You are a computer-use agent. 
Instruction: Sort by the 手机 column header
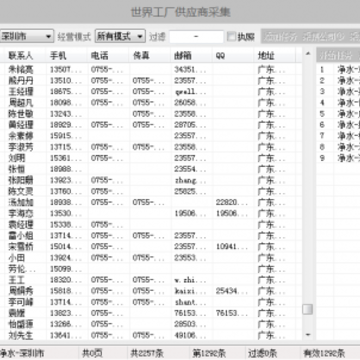(x=67, y=56)
